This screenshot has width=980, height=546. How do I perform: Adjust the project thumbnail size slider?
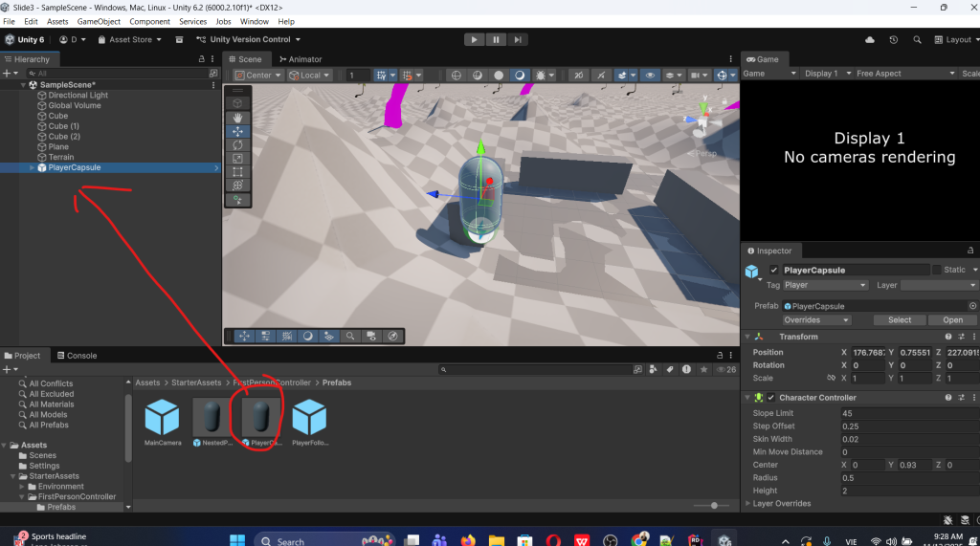712,505
